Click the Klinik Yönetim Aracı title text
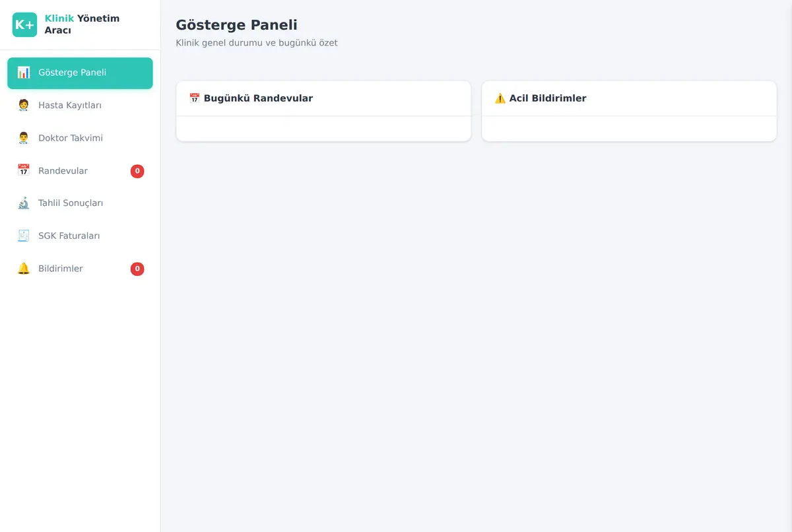792x532 pixels. point(82,24)
